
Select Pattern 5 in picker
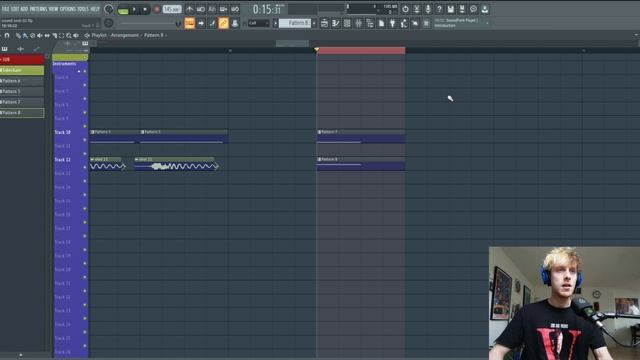(x=22, y=91)
